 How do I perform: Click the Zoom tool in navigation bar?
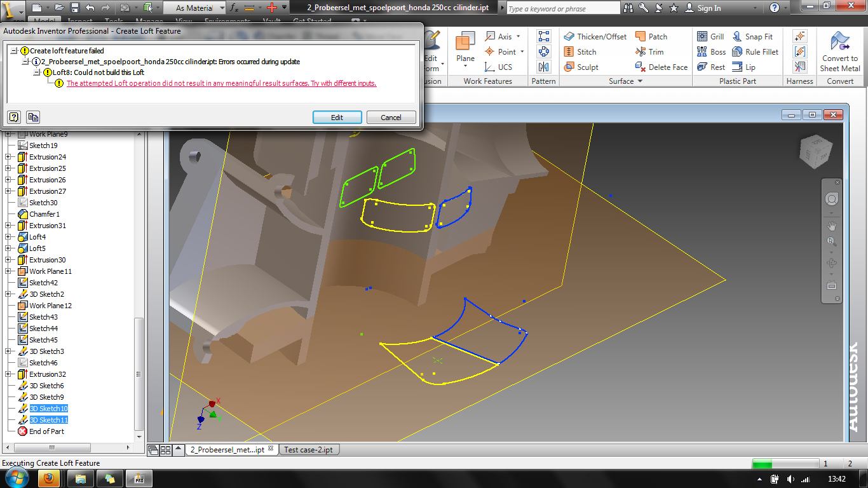[x=831, y=241]
